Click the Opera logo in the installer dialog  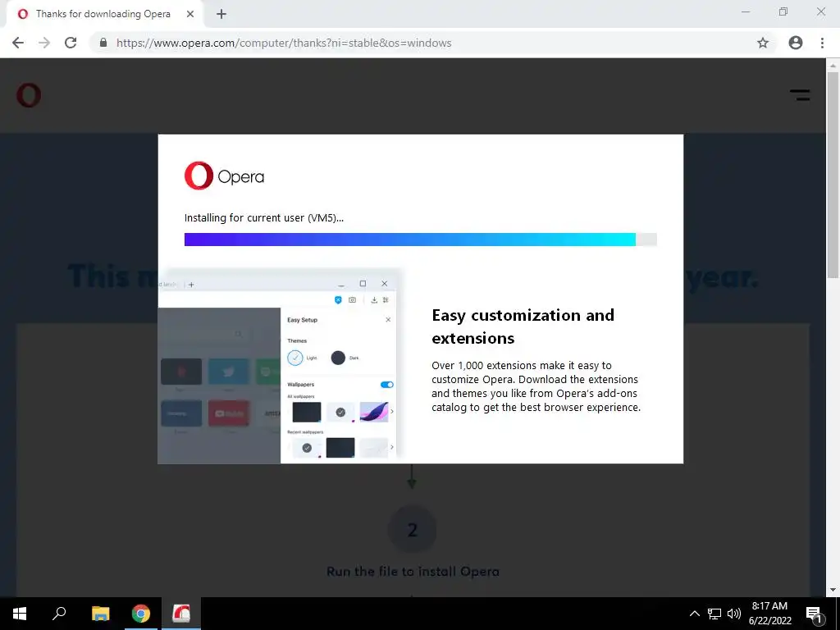(x=224, y=176)
